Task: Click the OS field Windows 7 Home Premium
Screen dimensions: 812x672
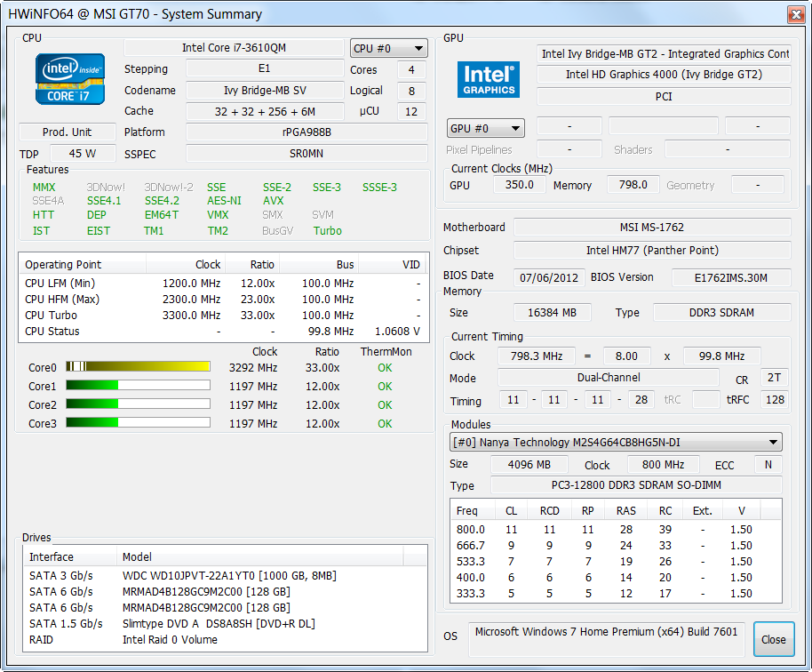Action: tap(607, 639)
